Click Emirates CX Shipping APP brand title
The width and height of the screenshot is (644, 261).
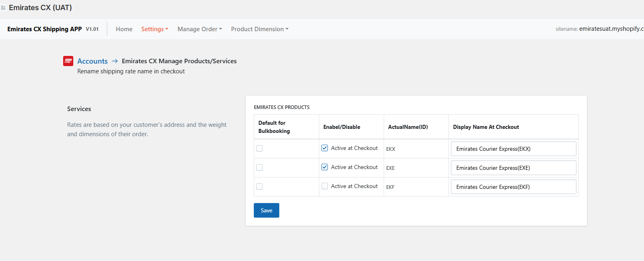[x=45, y=29]
